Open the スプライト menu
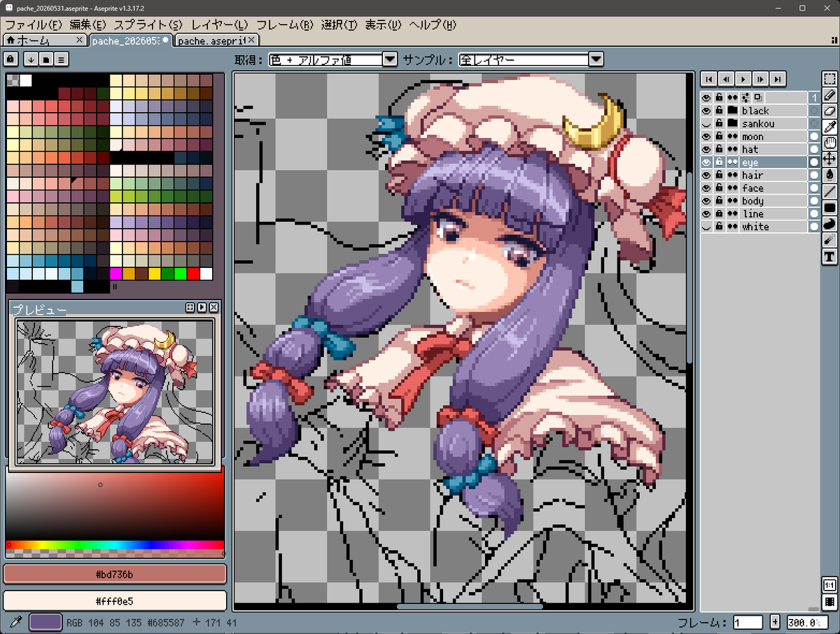The image size is (840, 634). 149,24
